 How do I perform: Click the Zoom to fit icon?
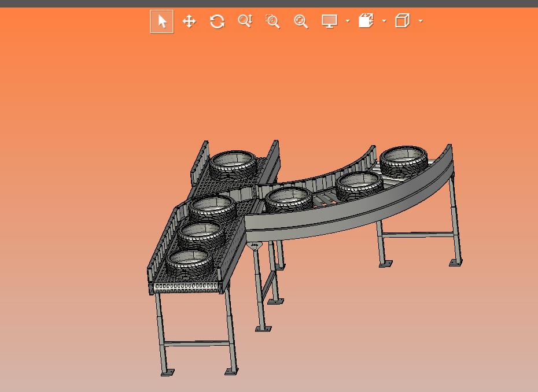[301, 21]
